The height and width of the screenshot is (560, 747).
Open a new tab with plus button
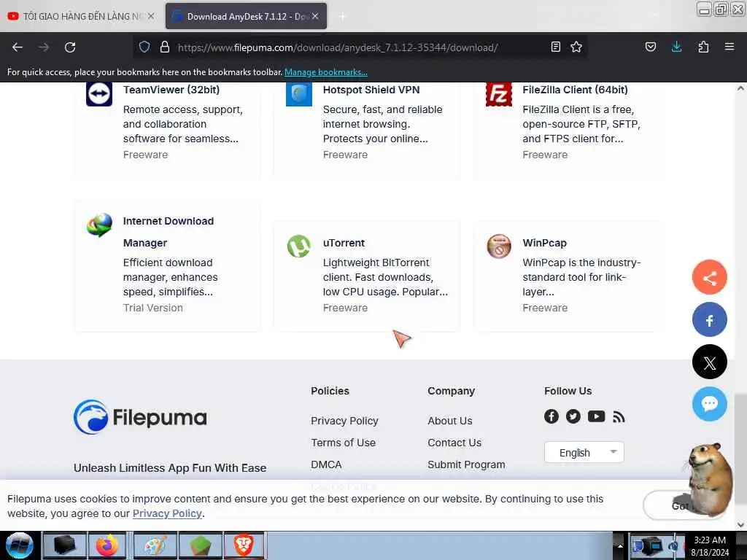point(342,17)
